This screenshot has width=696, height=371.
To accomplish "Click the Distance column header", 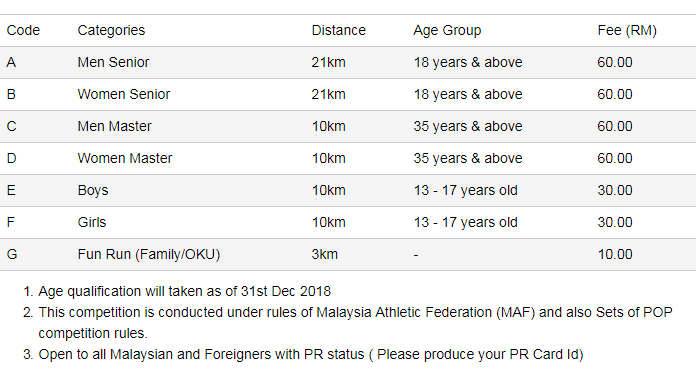I will click(x=339, y=30).
